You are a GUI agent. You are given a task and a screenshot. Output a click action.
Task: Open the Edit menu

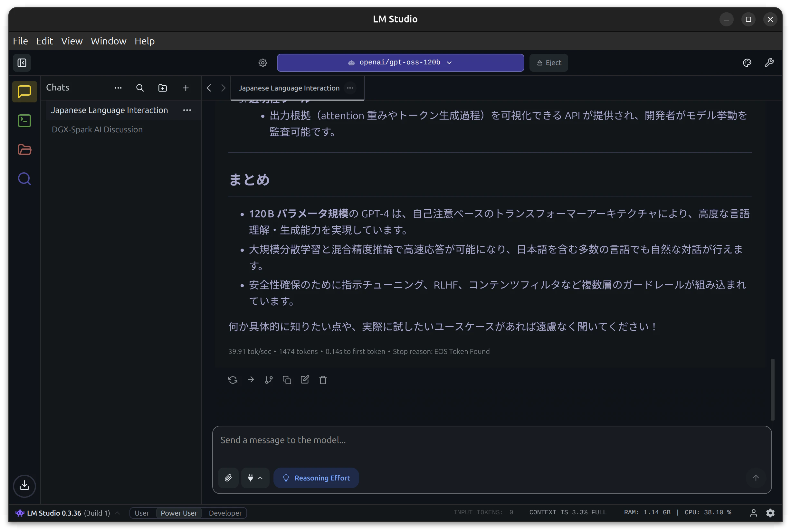(44, 41)
